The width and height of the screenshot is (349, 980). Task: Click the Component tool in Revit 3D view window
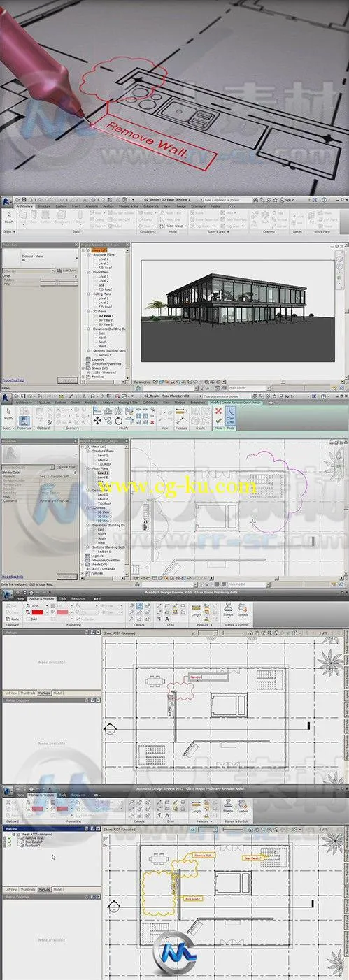62,217
